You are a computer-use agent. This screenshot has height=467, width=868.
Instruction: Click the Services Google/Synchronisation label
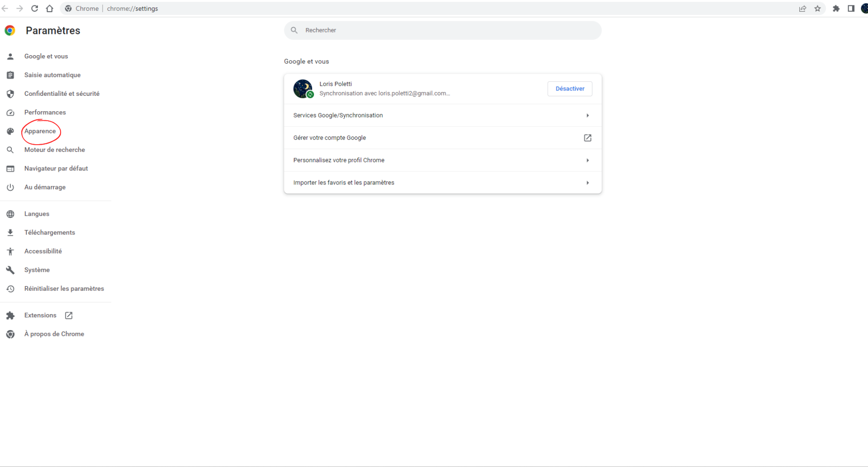pyautogui.click(x=338, y=115)
